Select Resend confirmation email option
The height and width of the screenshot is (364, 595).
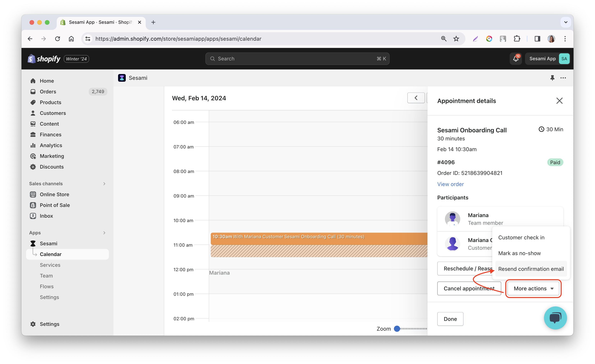coord(531,269)
